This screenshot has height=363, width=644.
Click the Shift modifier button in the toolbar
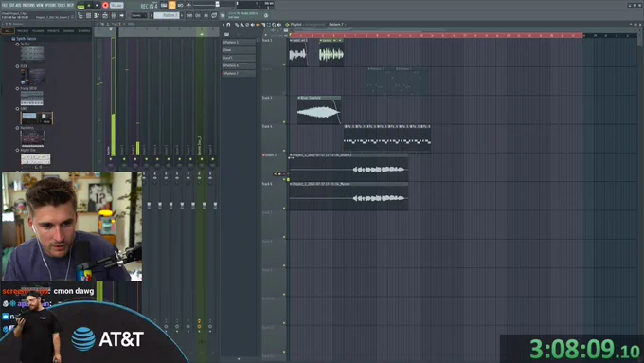point(189,15)
